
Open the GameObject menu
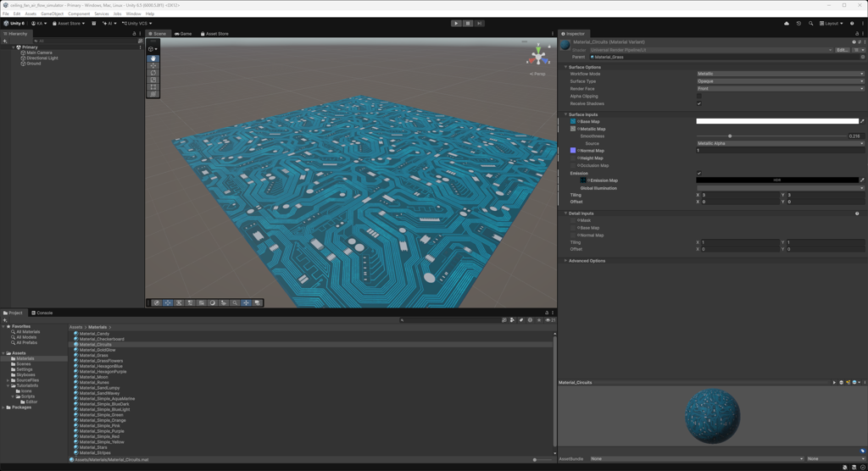52,14
